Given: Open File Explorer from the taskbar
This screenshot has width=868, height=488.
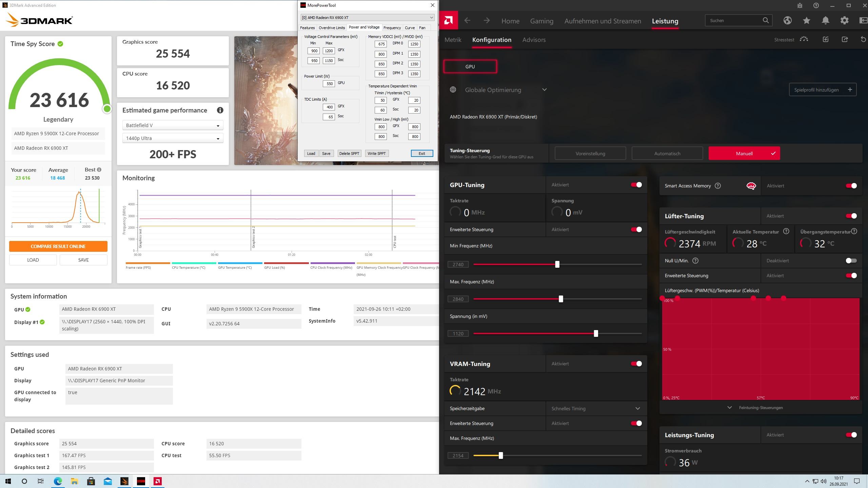Looking at the screenshot, I should [74, 481].
